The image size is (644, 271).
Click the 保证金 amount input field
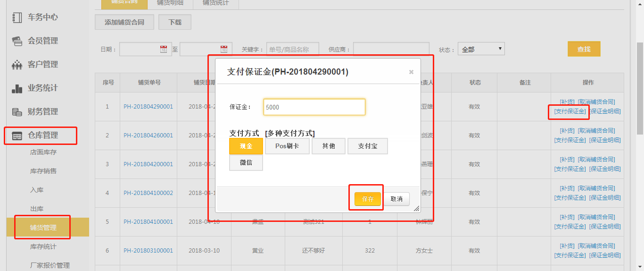pos(314,107)
